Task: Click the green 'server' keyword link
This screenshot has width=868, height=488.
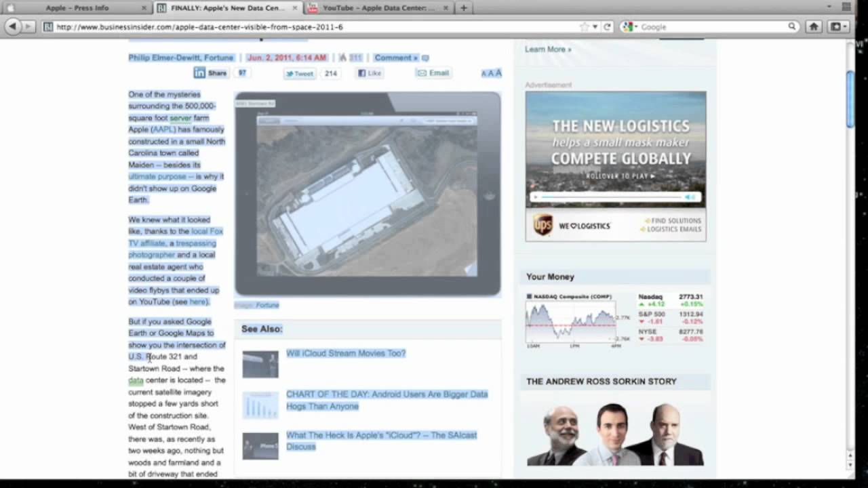Action: [x=180, y=118]
